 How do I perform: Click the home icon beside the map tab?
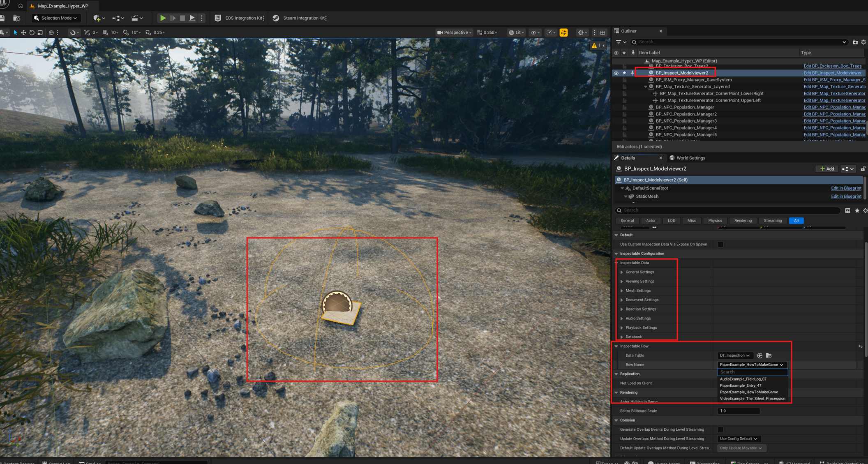pos(20,6)
